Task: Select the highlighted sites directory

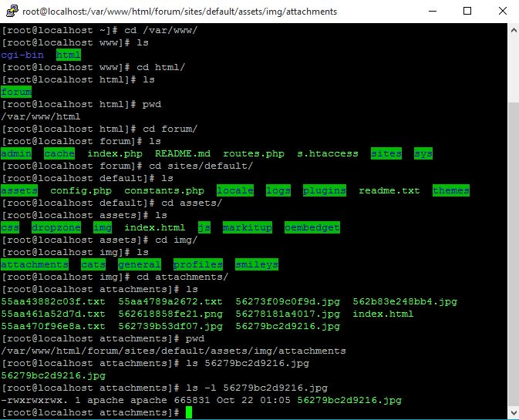Action: pyautogui.click(x=386, y=153)
